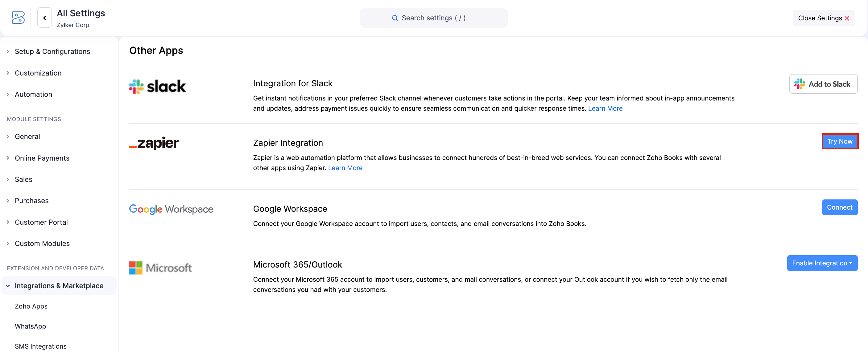
Task: Click Try Now for Zapier Integration
Action: pos(839,141)
